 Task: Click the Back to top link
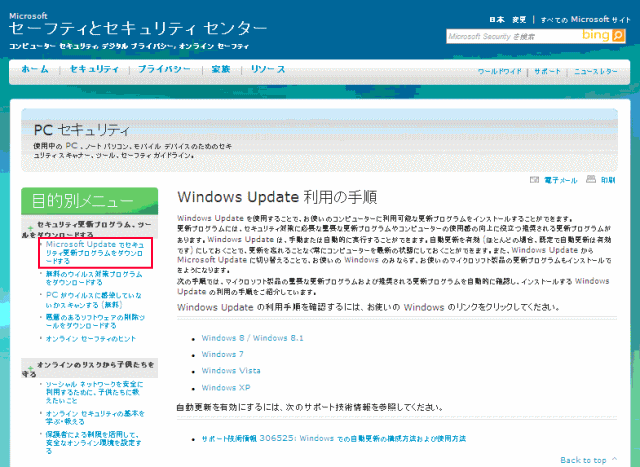tap(583, 460)
